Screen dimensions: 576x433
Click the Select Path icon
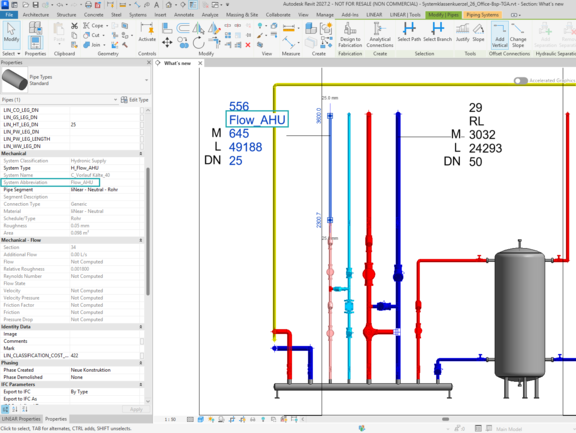point(409,32)
